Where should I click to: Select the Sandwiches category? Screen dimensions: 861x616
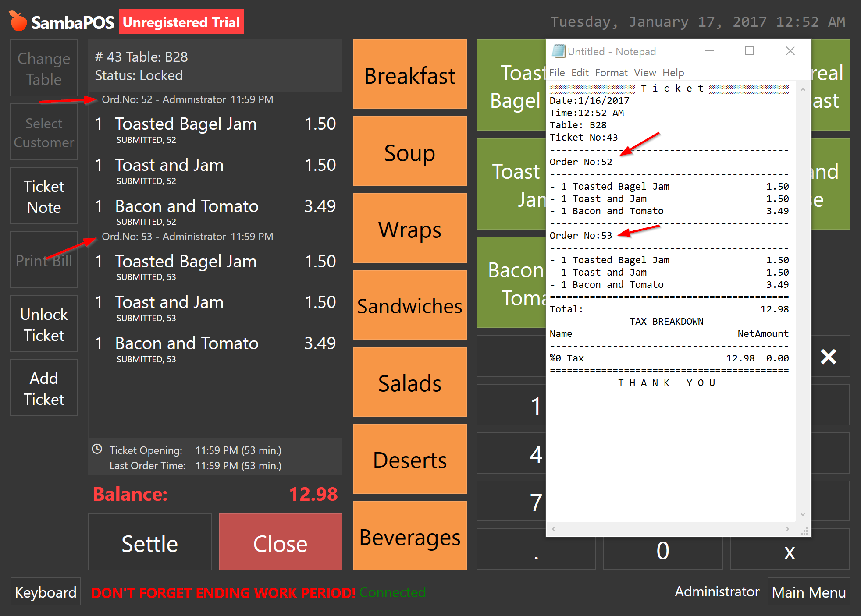[x=410, y=305]
